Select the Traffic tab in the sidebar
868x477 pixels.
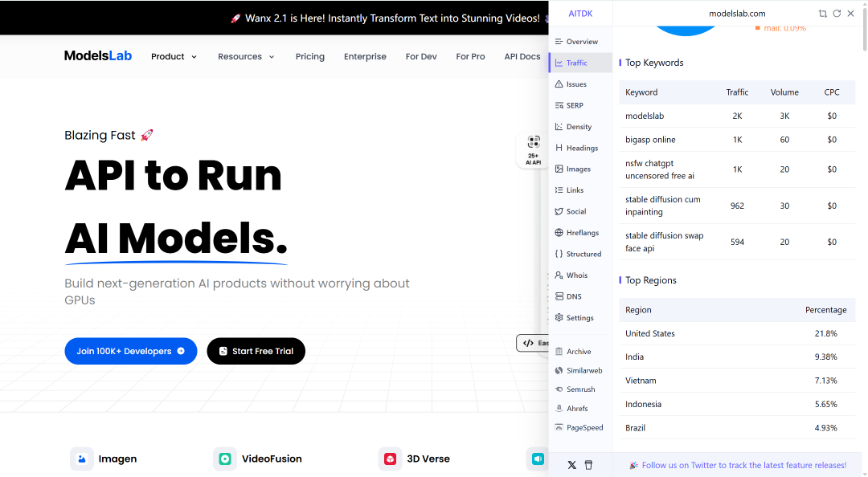pos(580,63)
